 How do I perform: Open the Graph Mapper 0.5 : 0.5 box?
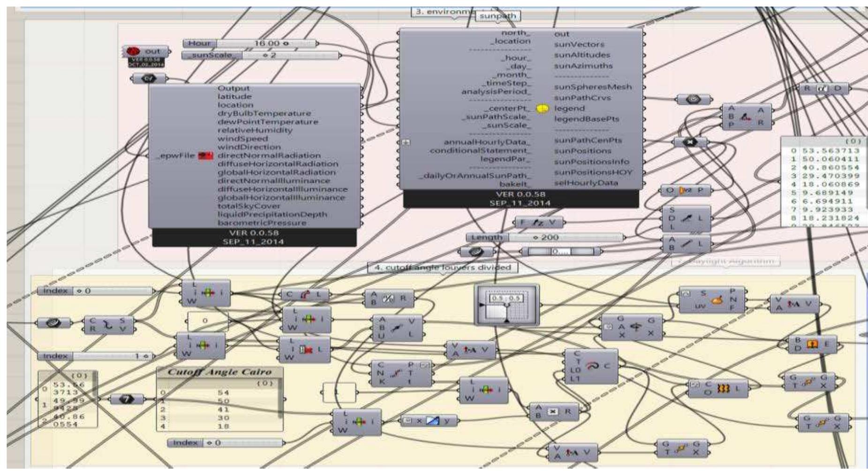(507, 305)
